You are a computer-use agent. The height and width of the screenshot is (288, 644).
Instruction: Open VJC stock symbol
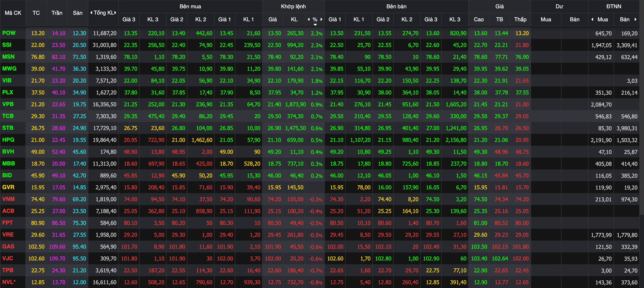click(x=8, y=258)
